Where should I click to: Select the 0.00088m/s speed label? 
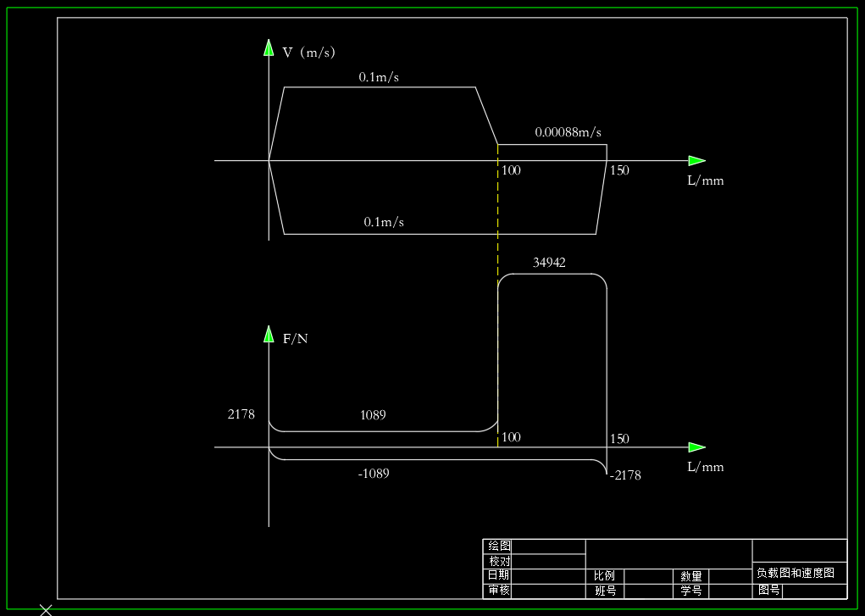568,132
